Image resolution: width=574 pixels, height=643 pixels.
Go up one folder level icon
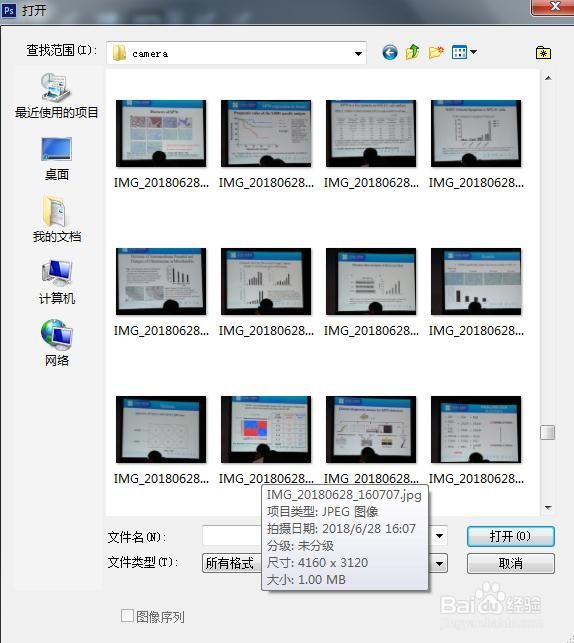[412, 52]
